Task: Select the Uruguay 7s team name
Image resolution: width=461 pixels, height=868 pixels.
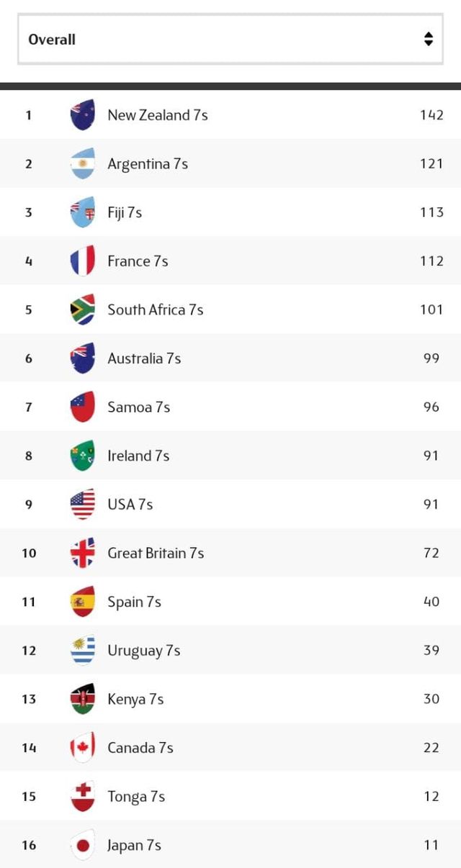Action: 143,651
